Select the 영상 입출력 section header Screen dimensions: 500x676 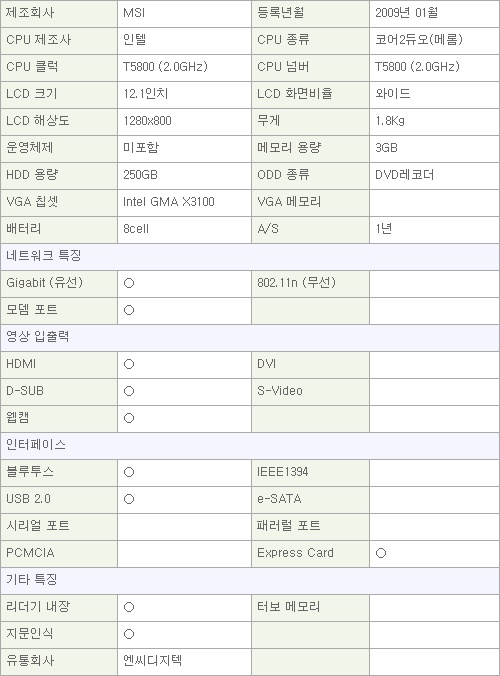[x=250, y=338]
